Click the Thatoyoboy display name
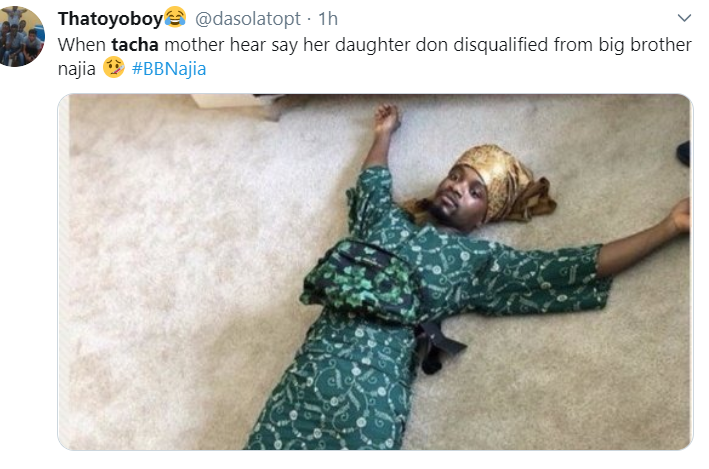 tap(110, 19)
